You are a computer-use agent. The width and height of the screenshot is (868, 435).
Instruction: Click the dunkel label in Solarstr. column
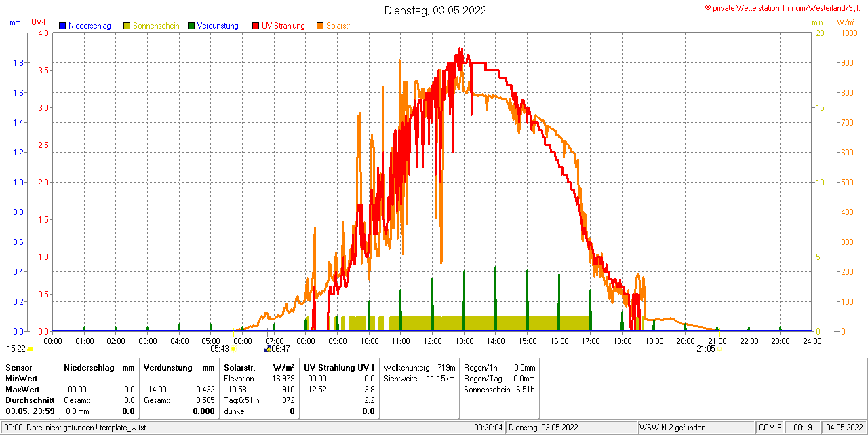[x=235, y=411]
